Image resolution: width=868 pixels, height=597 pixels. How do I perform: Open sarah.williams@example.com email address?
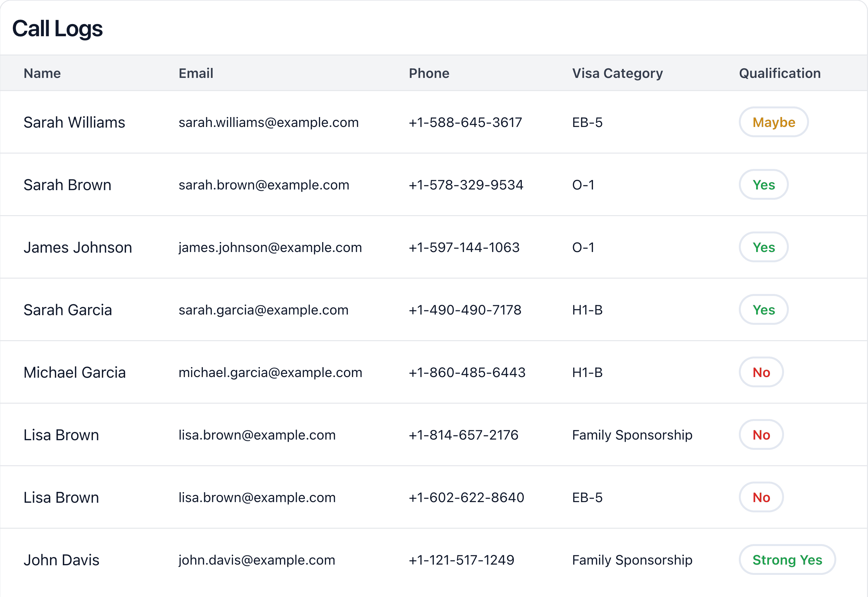pyautogui.click(x=269, y=122)
